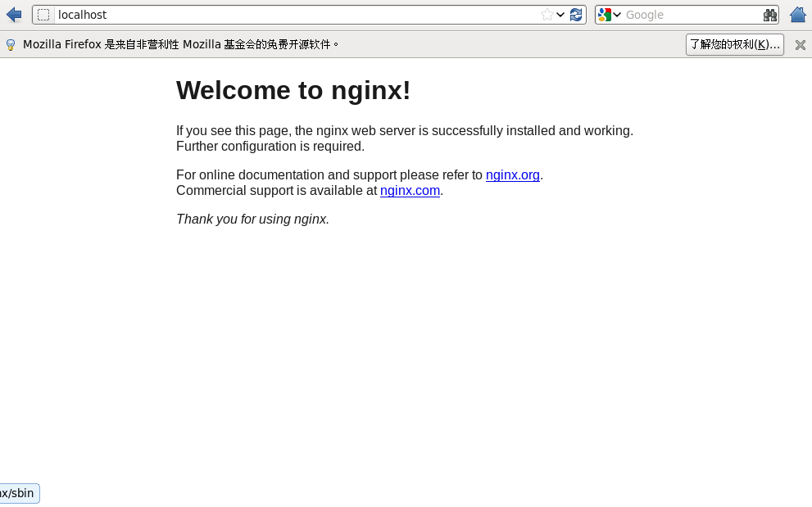Click 'Thank you for using nginx.' text
The width and height of the screenshot is (812, 507).
click(252, 219)
